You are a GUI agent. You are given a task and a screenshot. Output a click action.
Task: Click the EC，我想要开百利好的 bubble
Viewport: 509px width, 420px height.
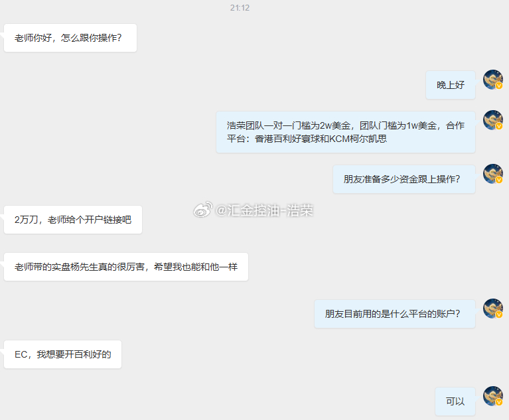click(62, 354)
